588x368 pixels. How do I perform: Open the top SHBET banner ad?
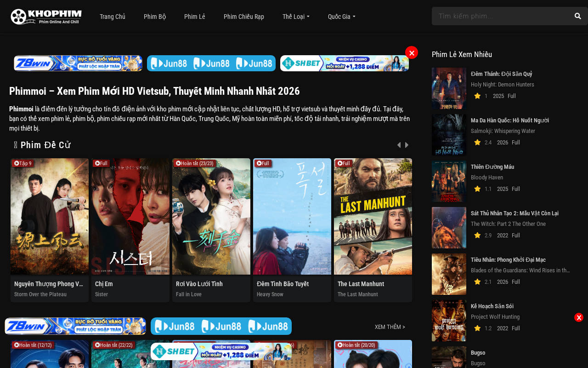tap(345, 63)
